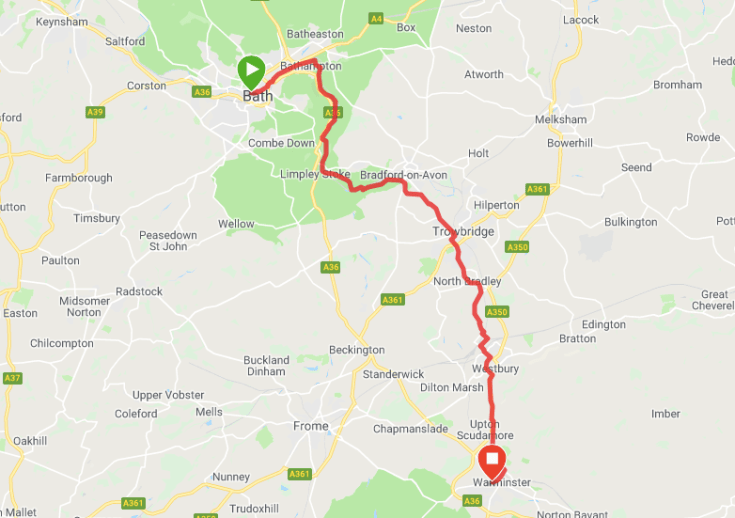Click the Bradford-on-Avon town label
735x518 pixels.
[x=404, y=175]
